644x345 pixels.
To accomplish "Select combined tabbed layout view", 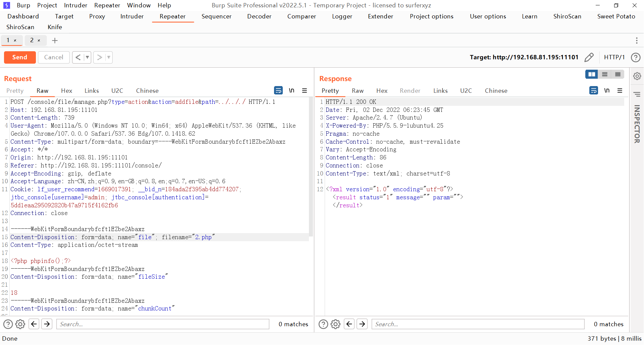I will point(618,74).
